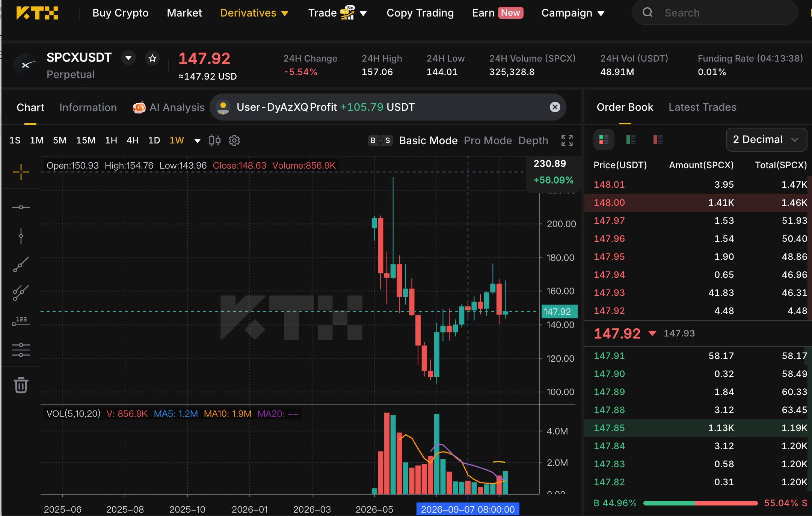
Task: Toggle the B/S trade markers switch
Action: (380, 140)
